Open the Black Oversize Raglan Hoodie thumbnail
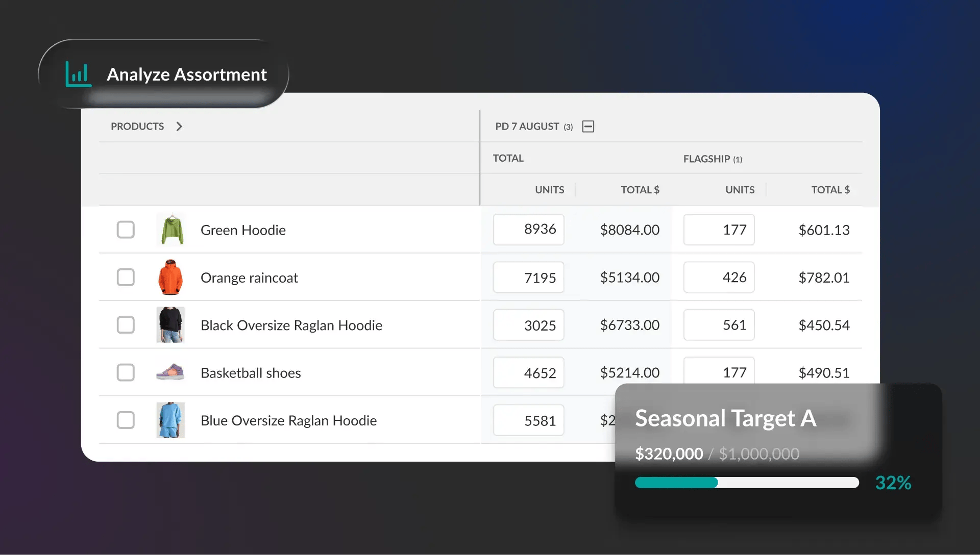 pyautogui.click(x=170, y=325)
